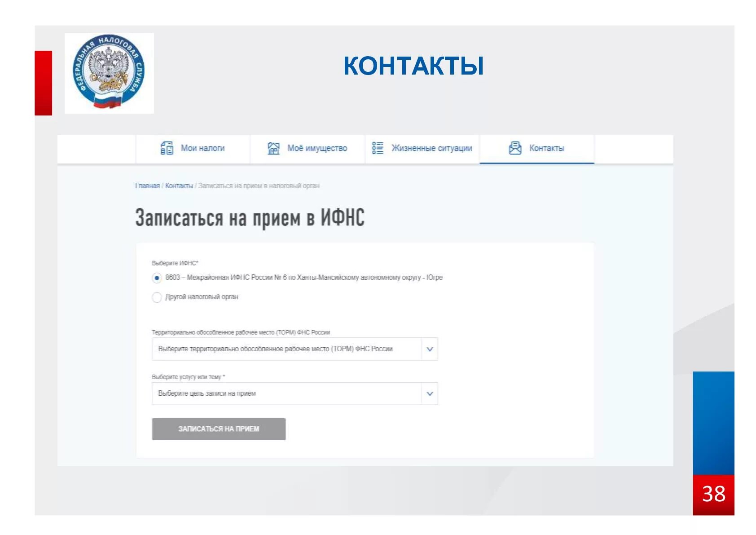Choose the Другой налоговый орган radio button
Screen dimensions: 756x535
pos(157,297)
